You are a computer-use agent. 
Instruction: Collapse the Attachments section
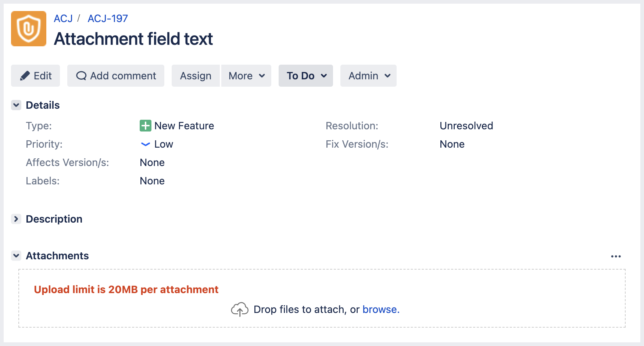[x=16, y=256]
